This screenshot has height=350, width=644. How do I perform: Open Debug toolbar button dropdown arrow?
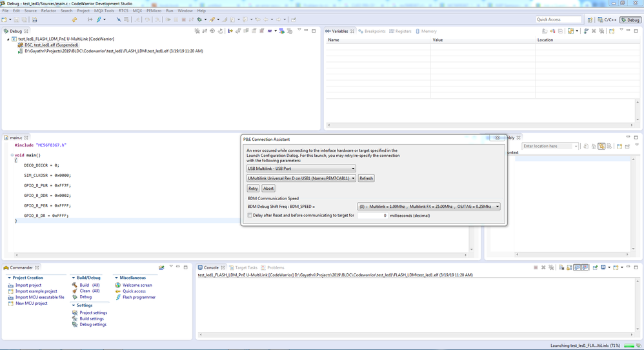(x=205, y=20)
